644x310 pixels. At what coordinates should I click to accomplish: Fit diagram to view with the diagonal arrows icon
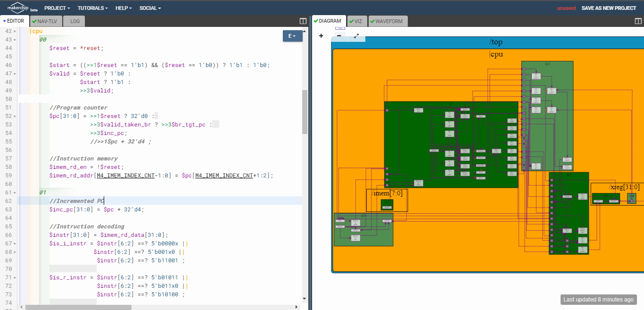(356, 36)
